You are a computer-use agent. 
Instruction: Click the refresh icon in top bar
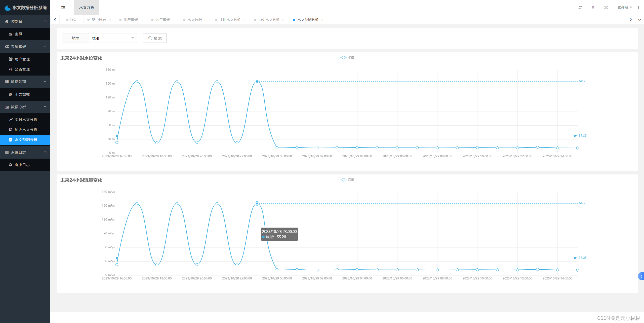[580, 8]
